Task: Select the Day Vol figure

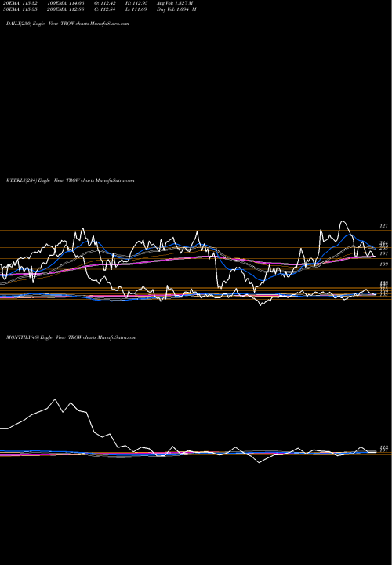Action: pyautogui.click(x=176, y=9)
